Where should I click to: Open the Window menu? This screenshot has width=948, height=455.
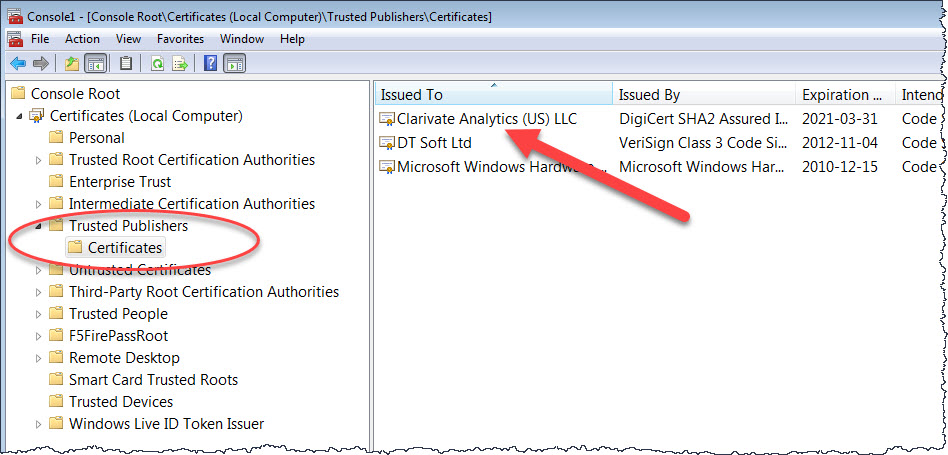pyautogui.click(x=242, y=39)
